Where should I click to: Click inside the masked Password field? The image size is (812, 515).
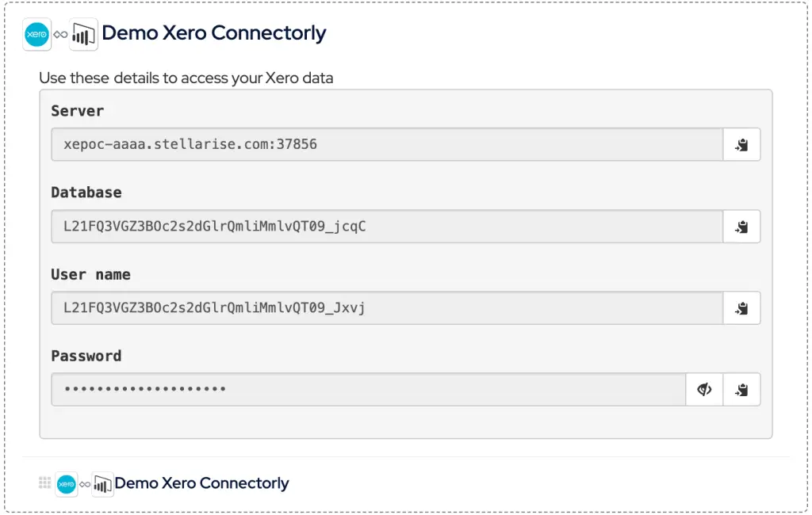pos(369,389)
